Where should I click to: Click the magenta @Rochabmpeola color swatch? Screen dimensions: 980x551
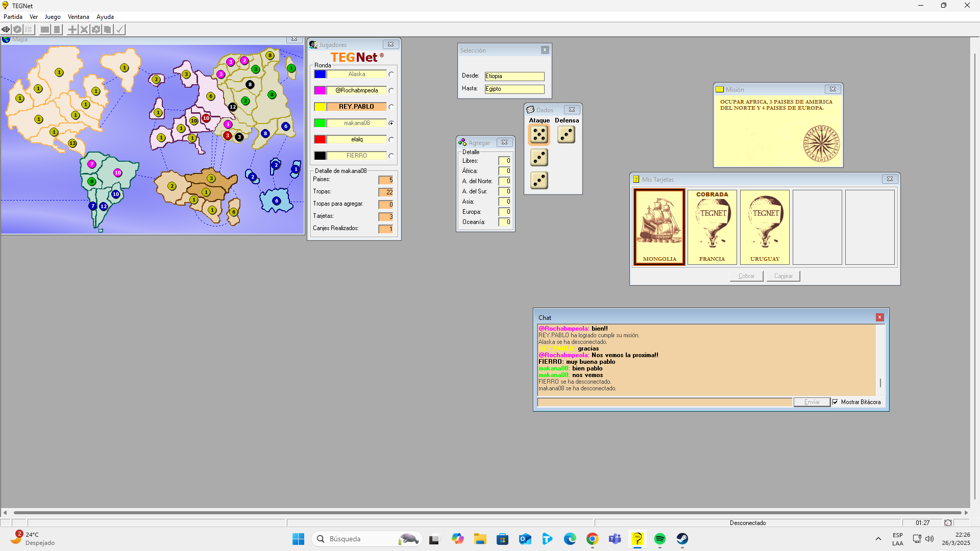point(320,90)
